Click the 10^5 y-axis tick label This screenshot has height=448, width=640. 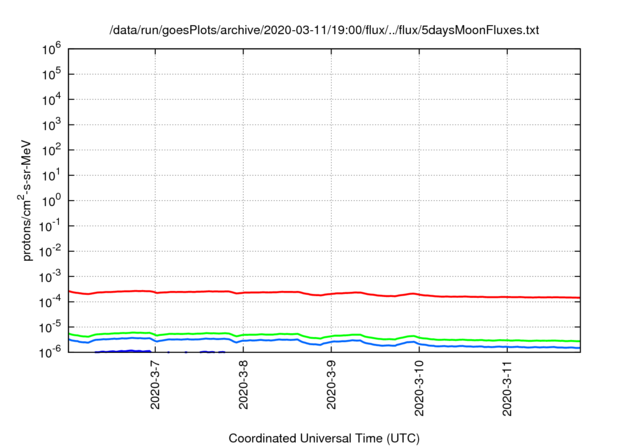(x=51, y=75)
